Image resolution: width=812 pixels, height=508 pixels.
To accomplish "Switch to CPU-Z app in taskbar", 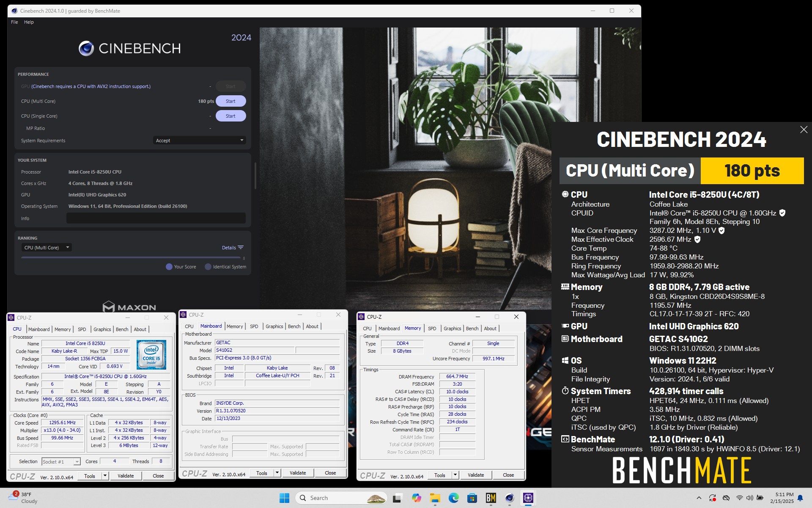I will (528, 498).
